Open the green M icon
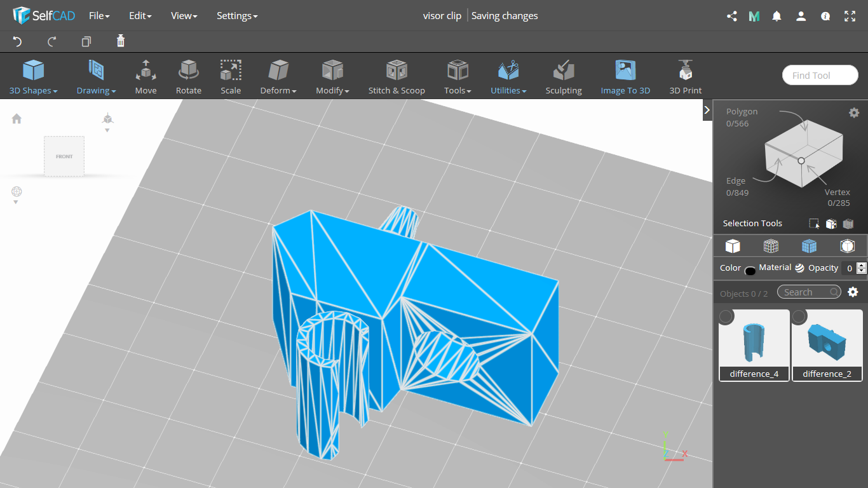The width and height of the screenshot is (868, 488). (x=754, y=16)
